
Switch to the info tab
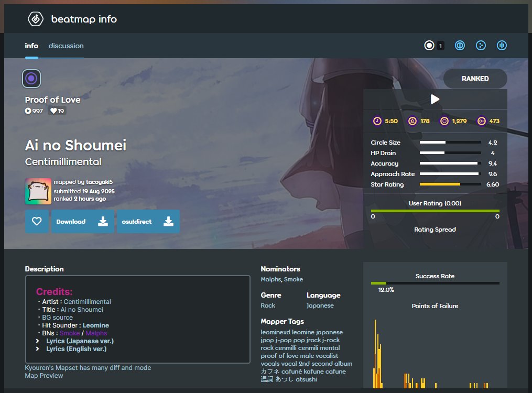pyautogui.click(x=31, y=46)
